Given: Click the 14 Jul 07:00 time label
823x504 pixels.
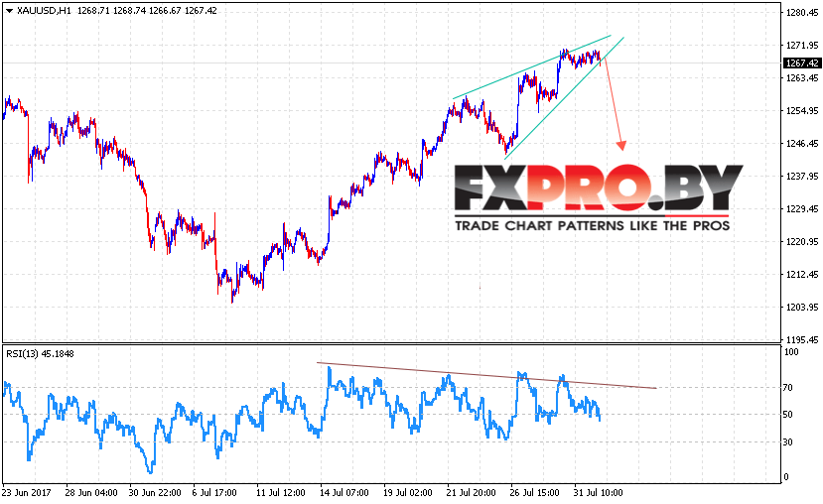Looking at the screenshot, I should (344, 493).
